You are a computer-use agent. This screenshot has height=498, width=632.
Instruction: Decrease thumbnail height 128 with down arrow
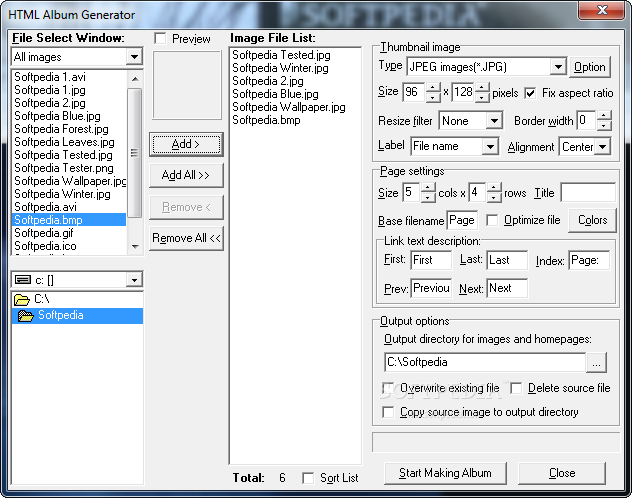pyautogui.click(x=482, y=98)
